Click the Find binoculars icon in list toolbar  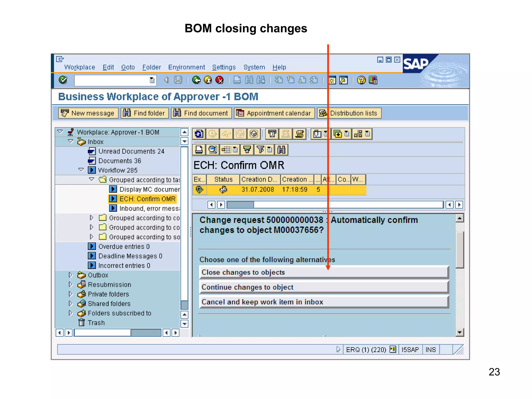(281, 150)
